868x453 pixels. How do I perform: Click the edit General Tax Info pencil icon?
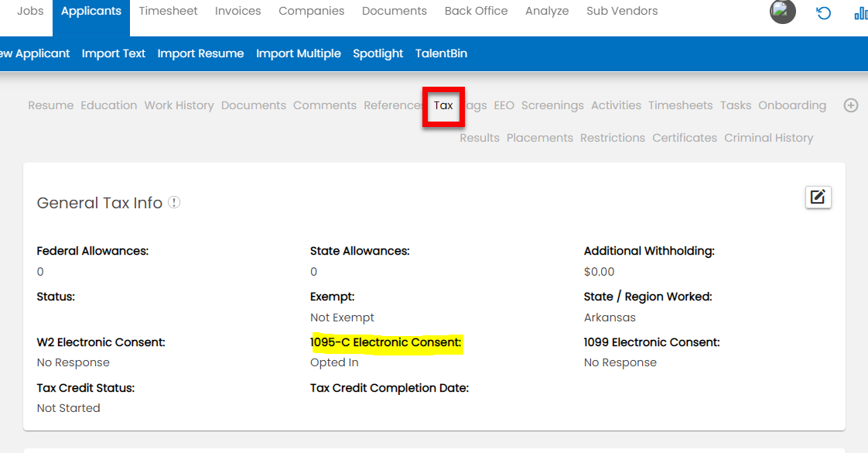[x=818, y=197]
